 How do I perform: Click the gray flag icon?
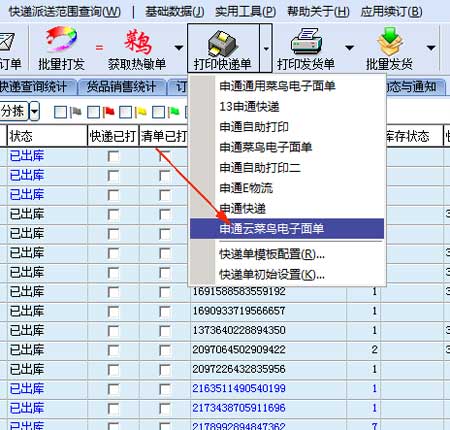[x=76, y=112]
